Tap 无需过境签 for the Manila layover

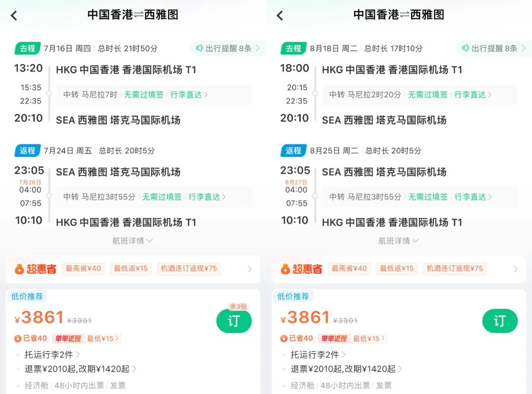point(143,95)
